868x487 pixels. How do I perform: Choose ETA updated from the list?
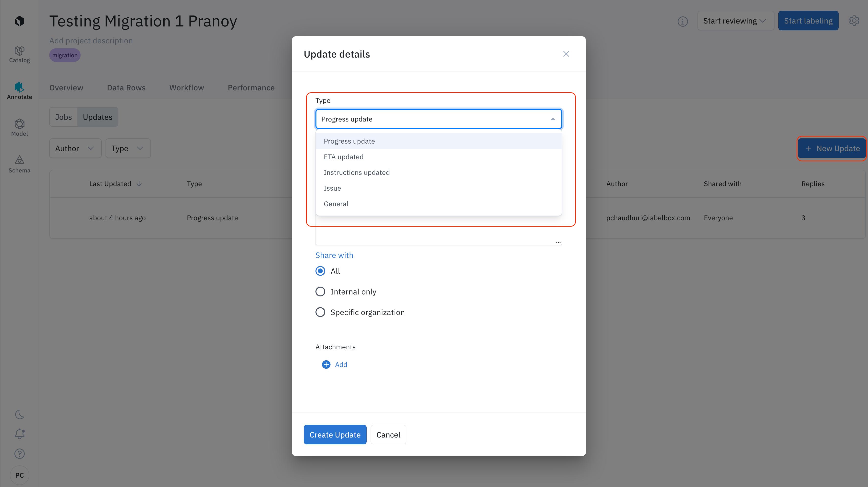(x=343, y=157)
